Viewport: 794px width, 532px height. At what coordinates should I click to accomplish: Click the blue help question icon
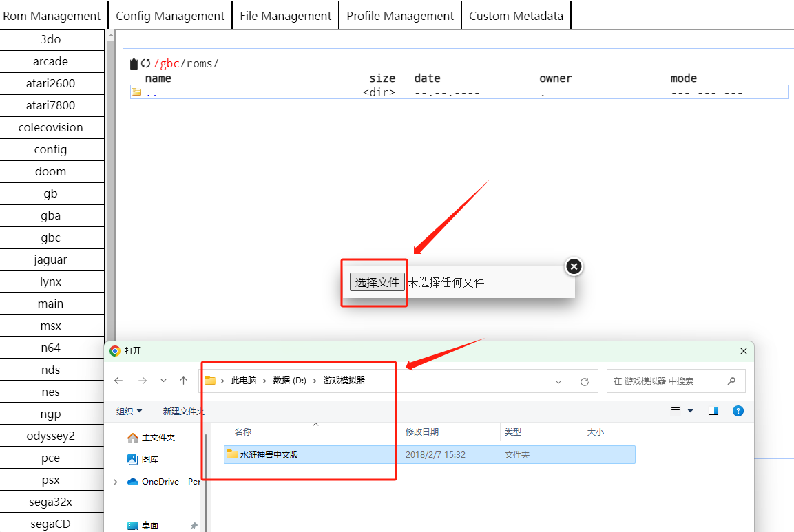pyautogui.click(x=738, y=411)
